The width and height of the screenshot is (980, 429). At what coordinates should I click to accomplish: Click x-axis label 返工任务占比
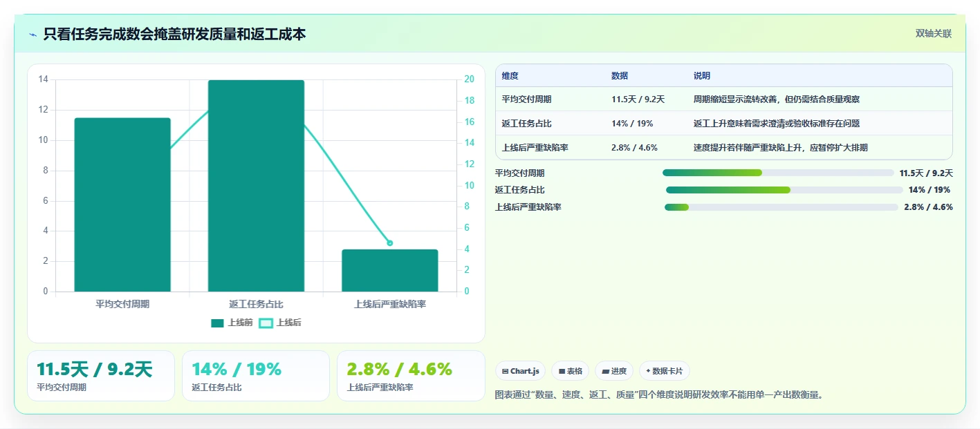(256, 304)
